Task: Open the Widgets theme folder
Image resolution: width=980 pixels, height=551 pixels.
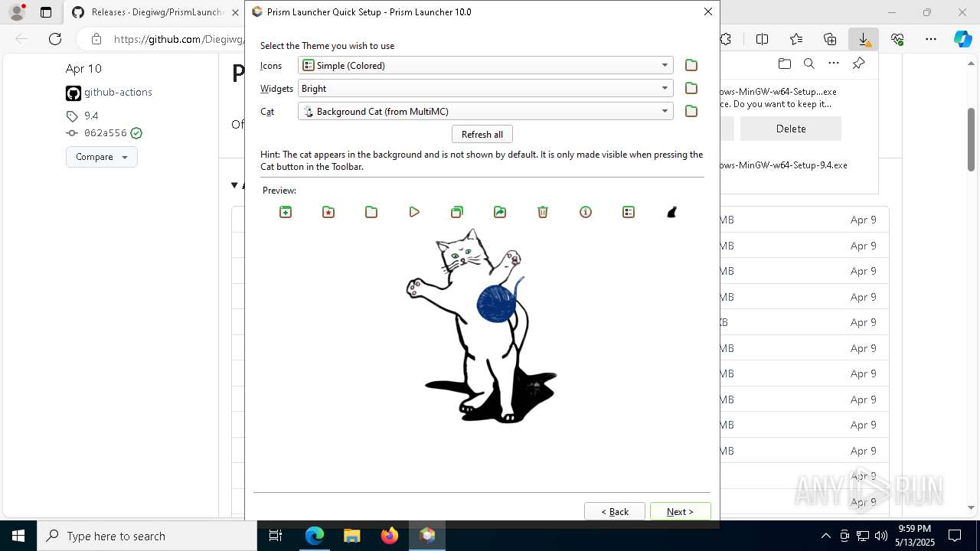Action: (x=691, y=89)
